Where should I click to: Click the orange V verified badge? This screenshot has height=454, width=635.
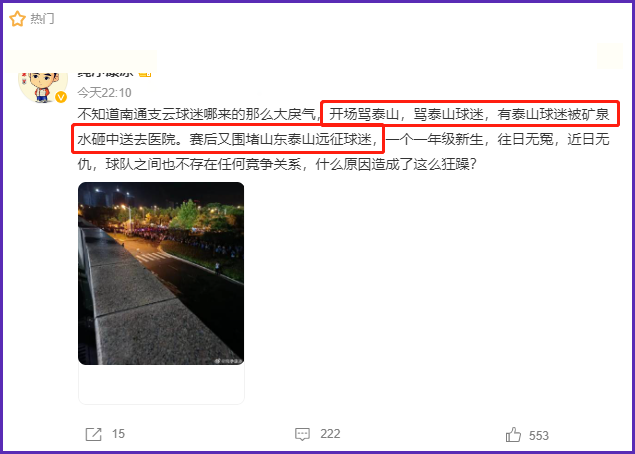(61, 97)
